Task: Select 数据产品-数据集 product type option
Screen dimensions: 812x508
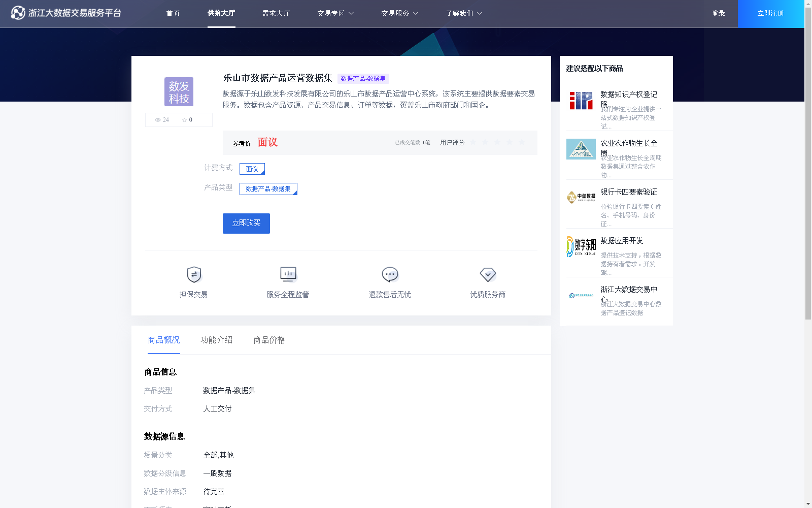Action: pos(268,189)
